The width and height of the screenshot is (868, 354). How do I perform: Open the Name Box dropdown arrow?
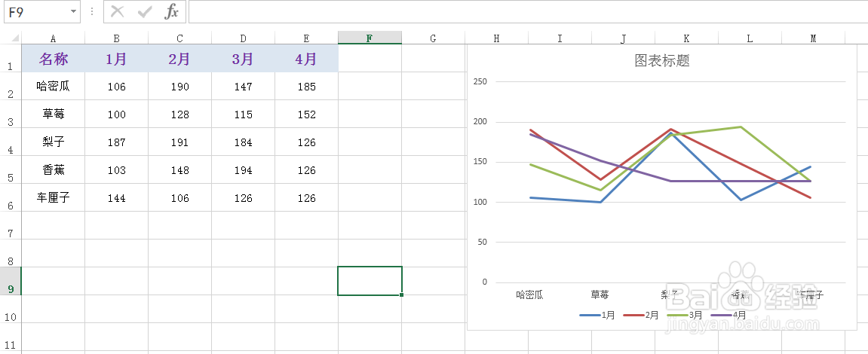pos(73,12)
